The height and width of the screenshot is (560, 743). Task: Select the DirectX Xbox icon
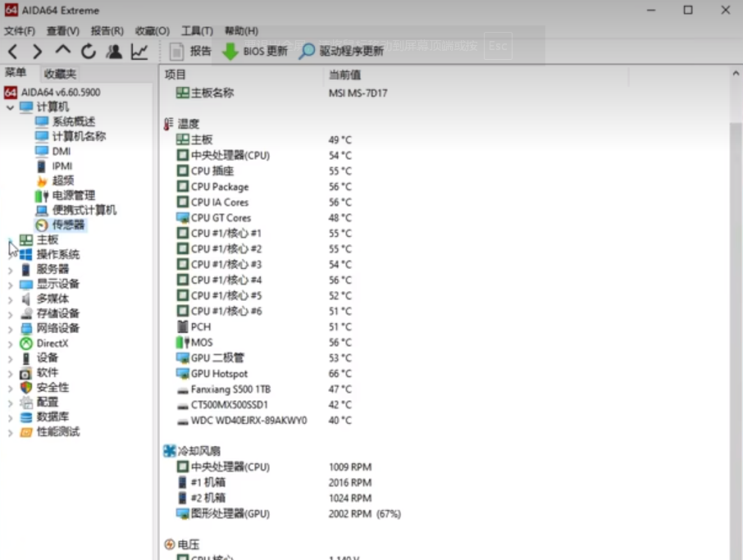tap(26, 344)
